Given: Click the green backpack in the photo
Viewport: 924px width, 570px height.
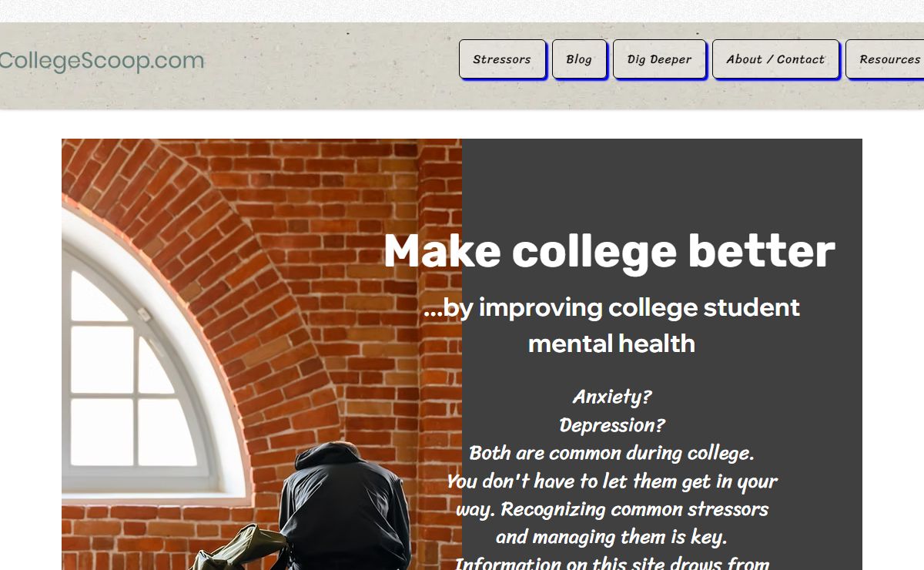Looking at the screenshot, I should 240,548.
